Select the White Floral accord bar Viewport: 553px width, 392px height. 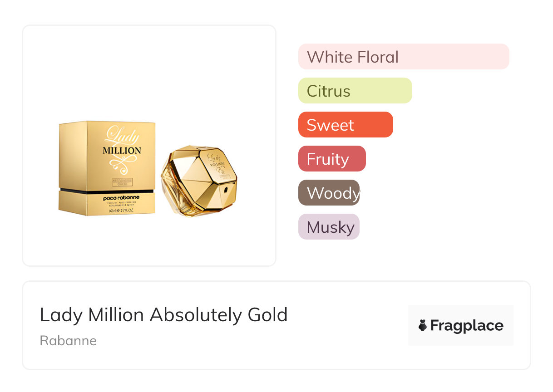(403, 57)
